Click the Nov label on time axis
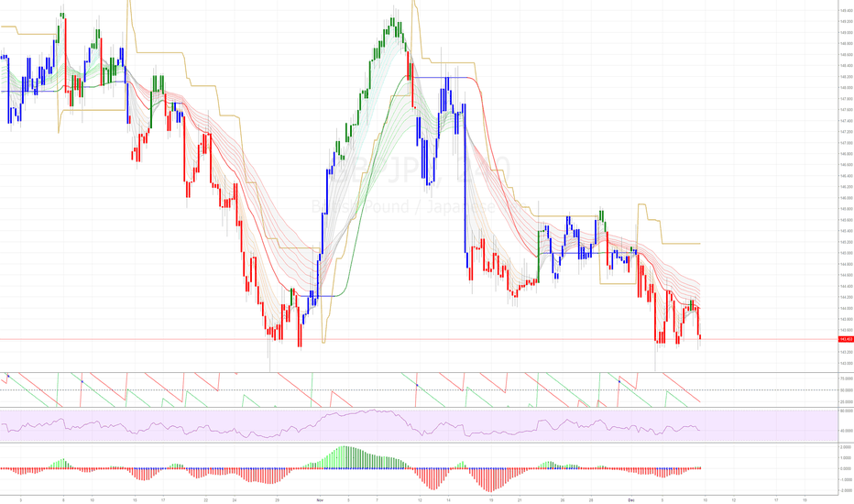This screenshot has width=854, height=504. pyautogui.click(x=320, y=499)
